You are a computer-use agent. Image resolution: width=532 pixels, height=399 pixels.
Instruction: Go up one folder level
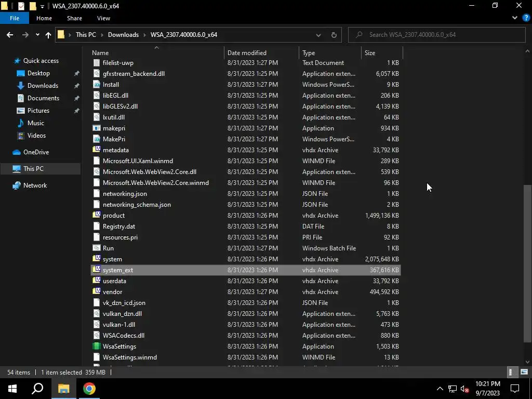[x=48, y=35]
